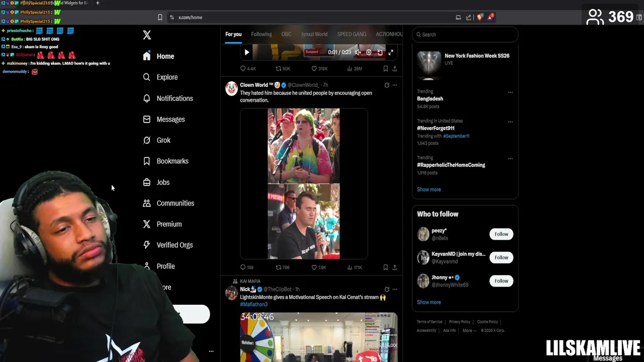Follow peezy*
This screenshot has width=644, height=362.
click(501, 234)
